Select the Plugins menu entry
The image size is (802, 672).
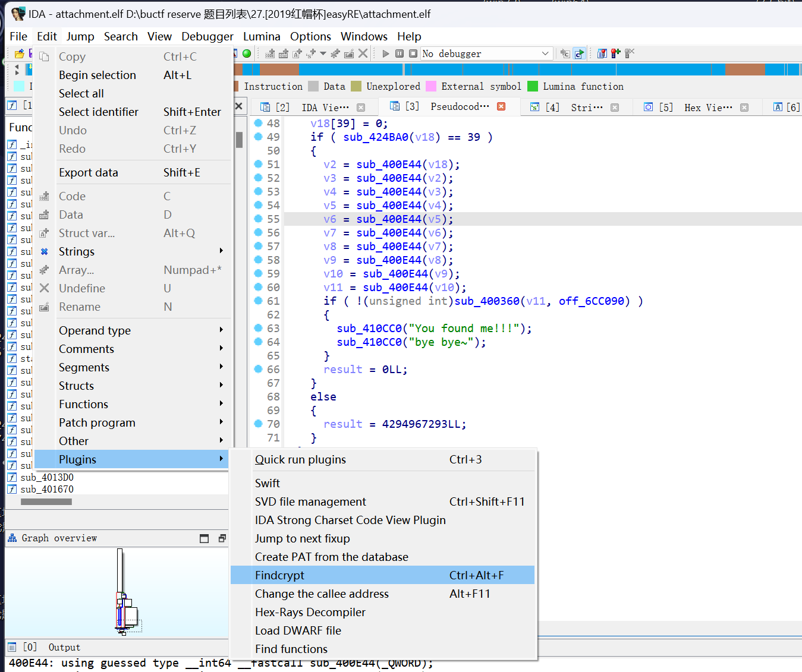click(x=131, y=459)
